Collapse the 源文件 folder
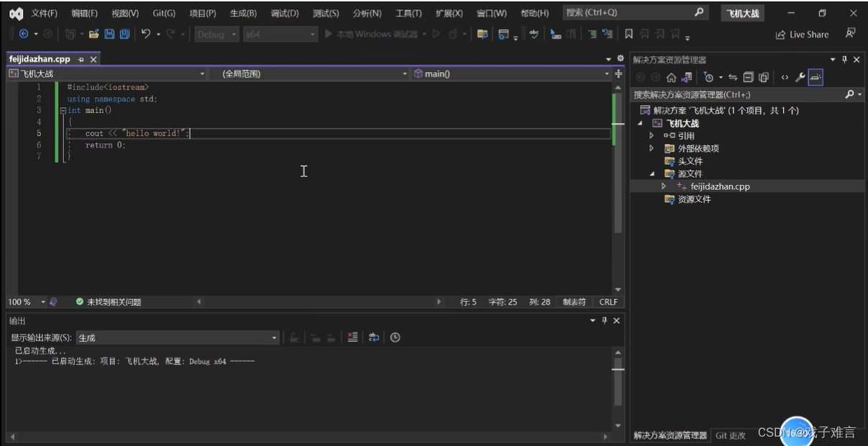The height and width of the screenshot is (446, 868). click(652, 173)
